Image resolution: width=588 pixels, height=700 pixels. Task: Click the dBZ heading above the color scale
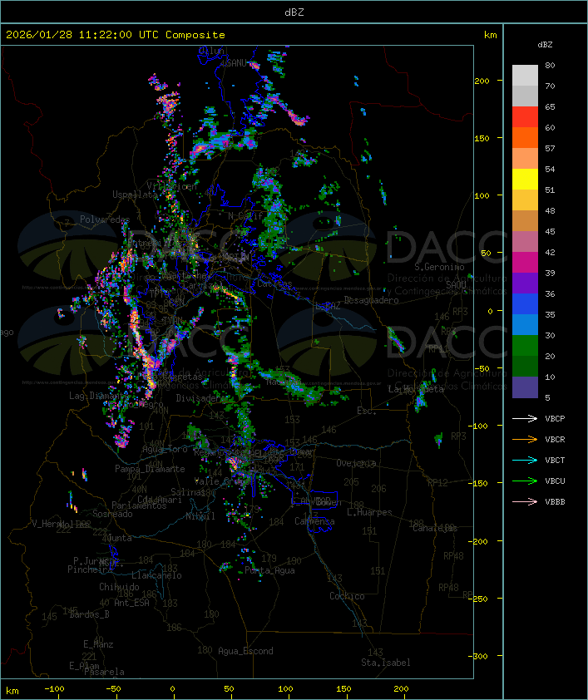pyautogui.click(x=545, y=45)
